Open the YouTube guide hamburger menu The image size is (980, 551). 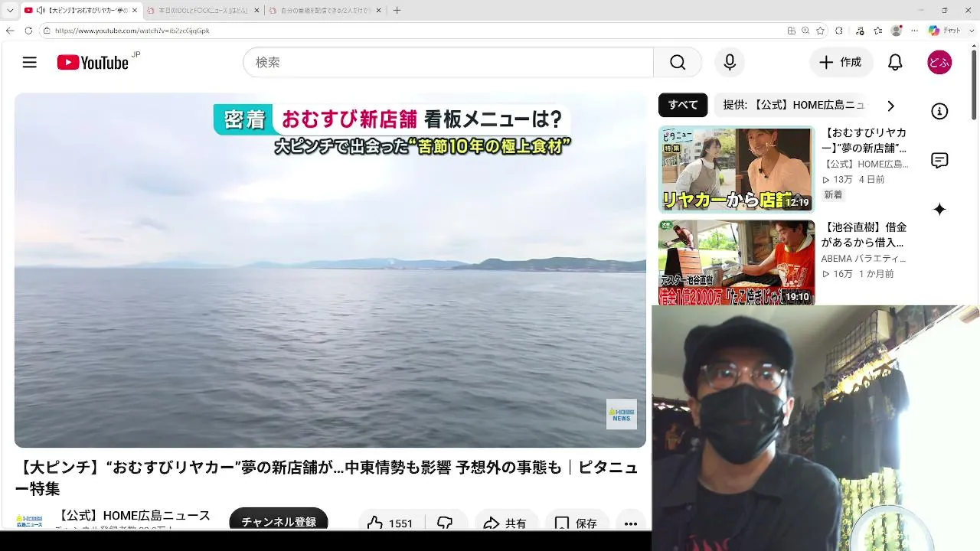pyautogui.click(x=30, y=63)
